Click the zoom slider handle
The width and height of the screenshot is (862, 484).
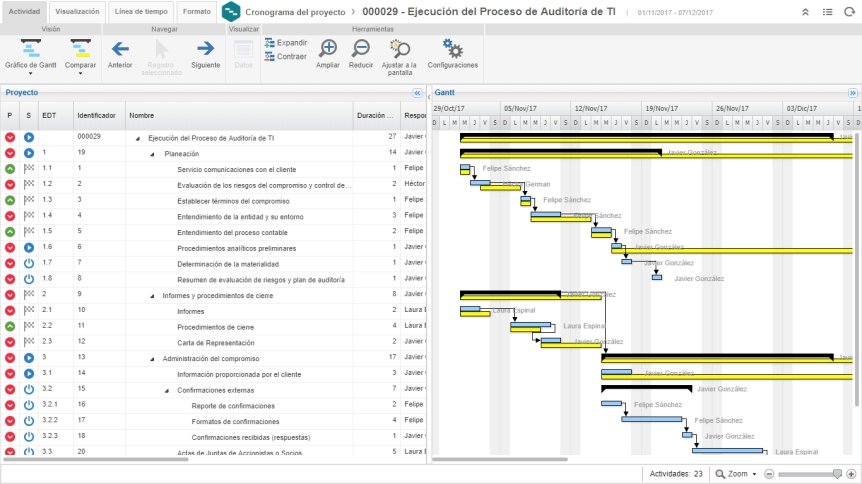(x=837, y=474)
